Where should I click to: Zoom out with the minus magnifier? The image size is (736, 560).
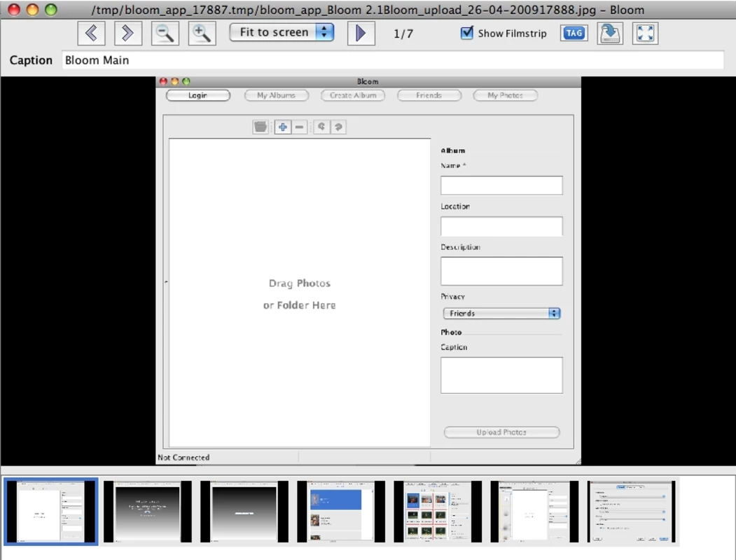coord(165,34)
